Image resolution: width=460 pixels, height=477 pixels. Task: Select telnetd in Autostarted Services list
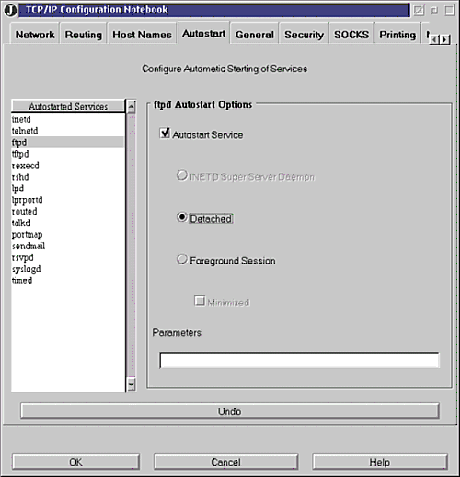click(x=25, y=131)
